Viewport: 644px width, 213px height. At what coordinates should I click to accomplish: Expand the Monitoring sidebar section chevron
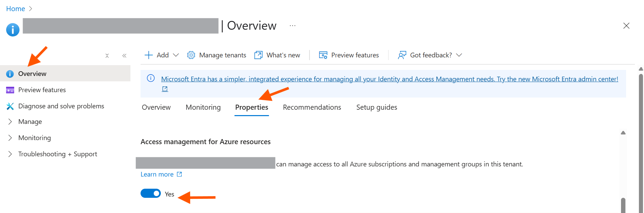[x=10, y=138]
